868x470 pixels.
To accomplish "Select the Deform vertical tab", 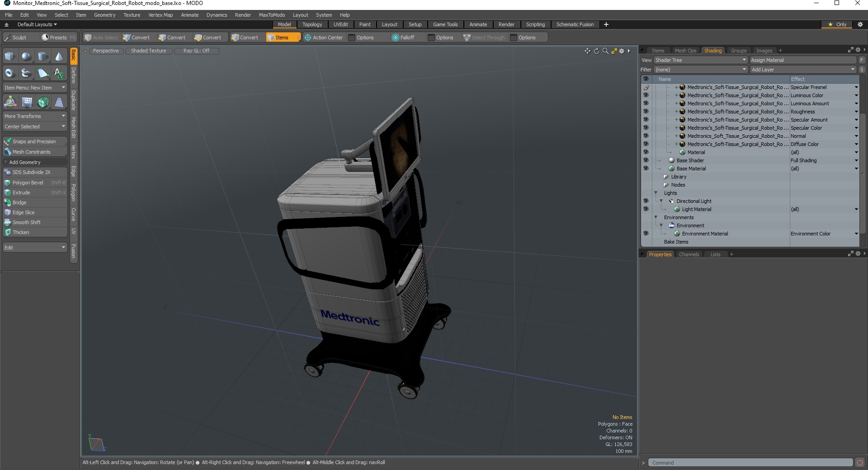I will [74, 75].
